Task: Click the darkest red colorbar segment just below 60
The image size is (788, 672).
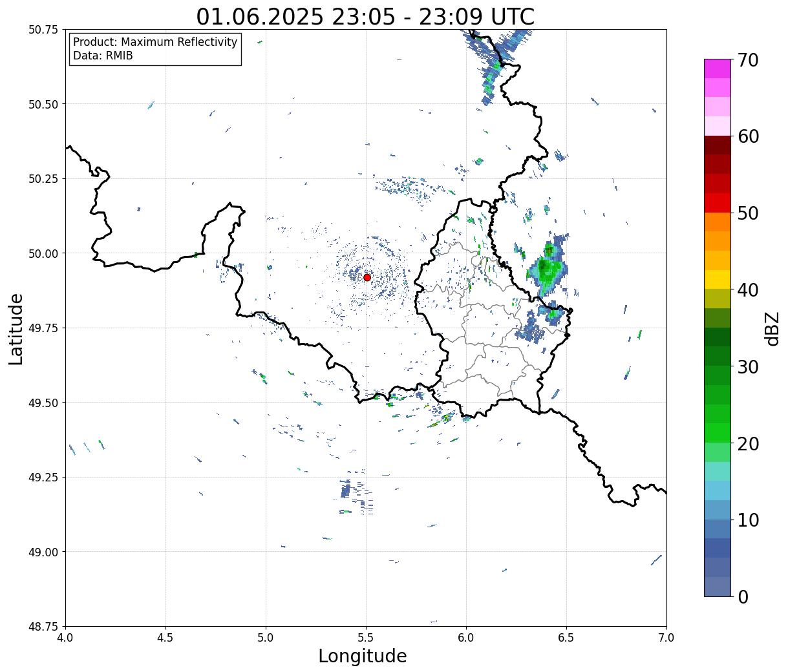Action: point(718,145)
